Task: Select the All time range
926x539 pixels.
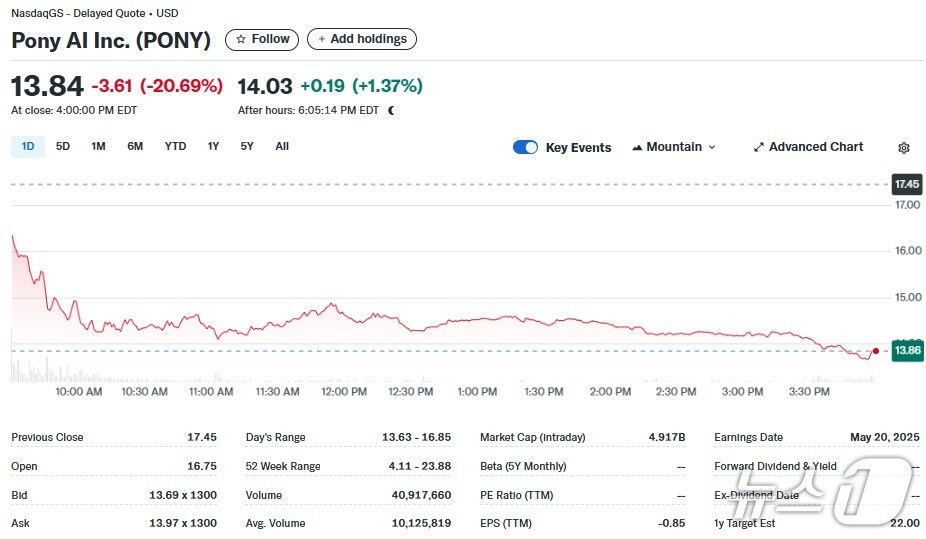Action: (282, 146)
